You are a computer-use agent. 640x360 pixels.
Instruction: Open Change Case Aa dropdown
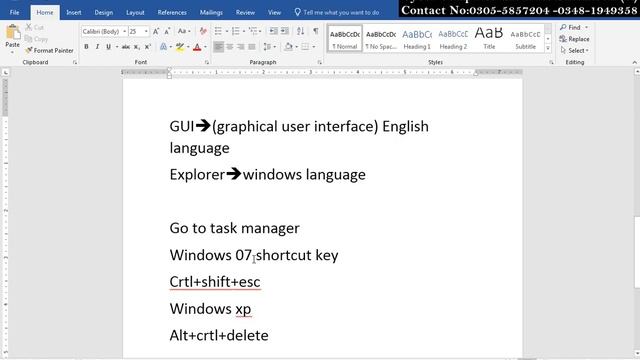[x=184, y=31]
